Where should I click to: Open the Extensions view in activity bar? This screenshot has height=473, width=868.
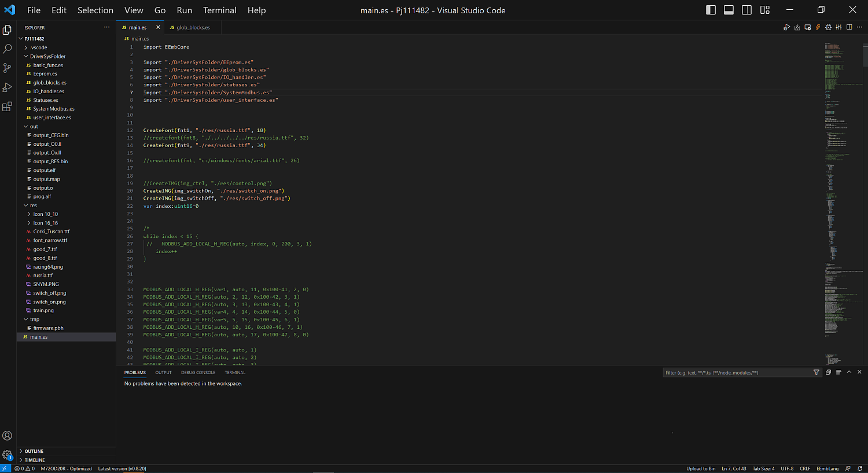coord(7,107)
